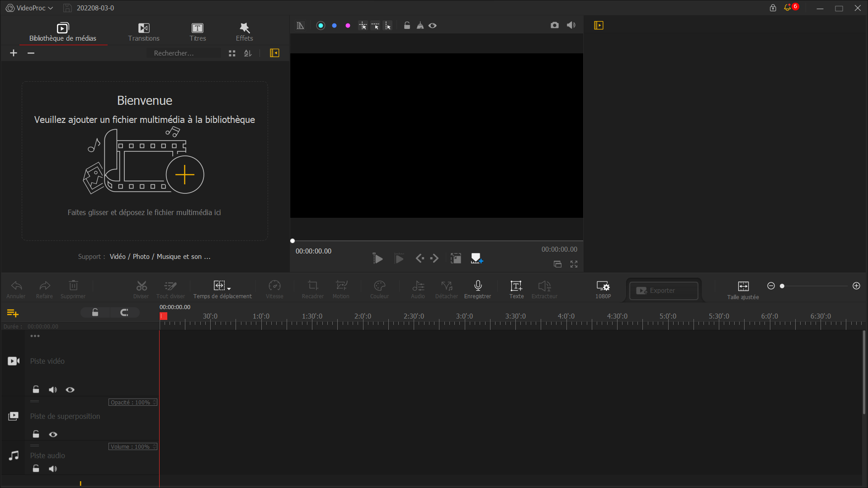Open the Effets tab
Screen dimensions: 868x488
pyautogui.click(x=244, y=32)
